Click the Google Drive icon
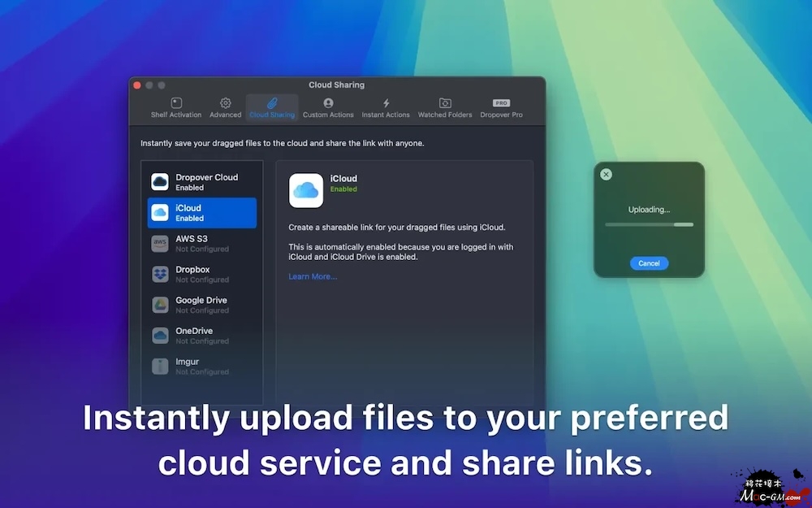This screenshot has width=812, height=508. click(160, 305)
